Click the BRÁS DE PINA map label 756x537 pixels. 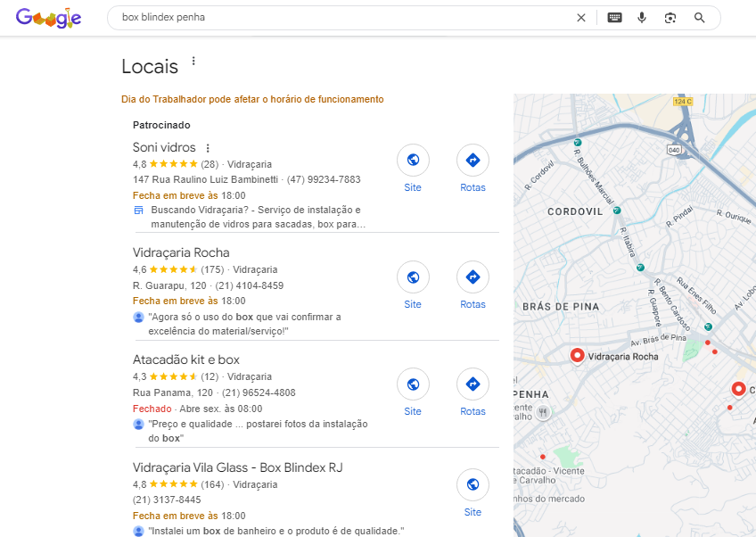point(561,306)
